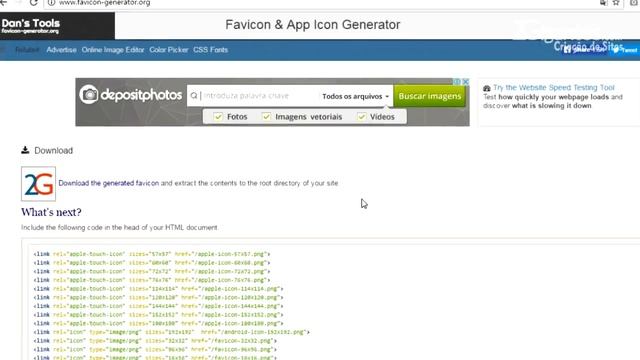Viewport: 640px width, 360px height.
Task: Open site info icon beside the URL
Action: tap(51, 3)
